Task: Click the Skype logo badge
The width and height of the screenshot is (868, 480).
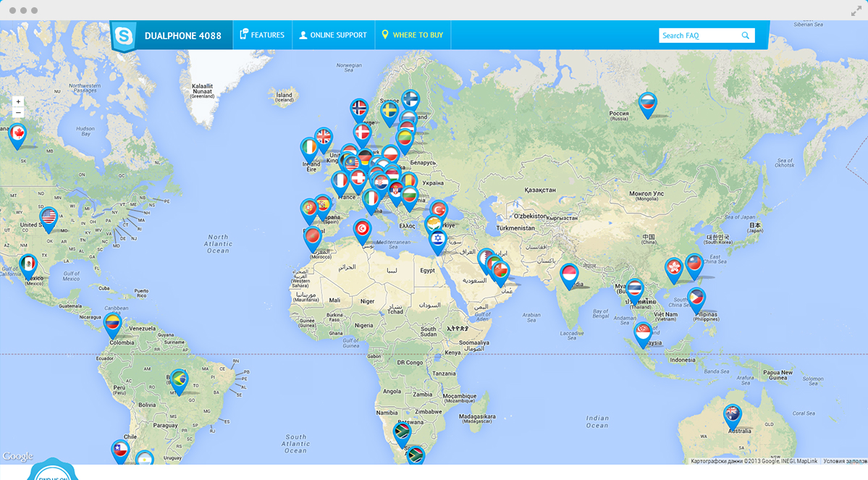Action: coord(124,36)
